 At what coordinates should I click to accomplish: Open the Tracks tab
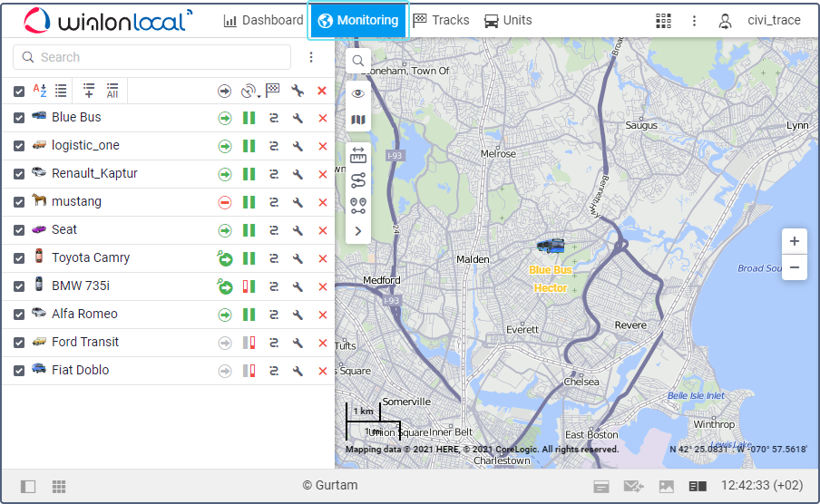(441, 20)
